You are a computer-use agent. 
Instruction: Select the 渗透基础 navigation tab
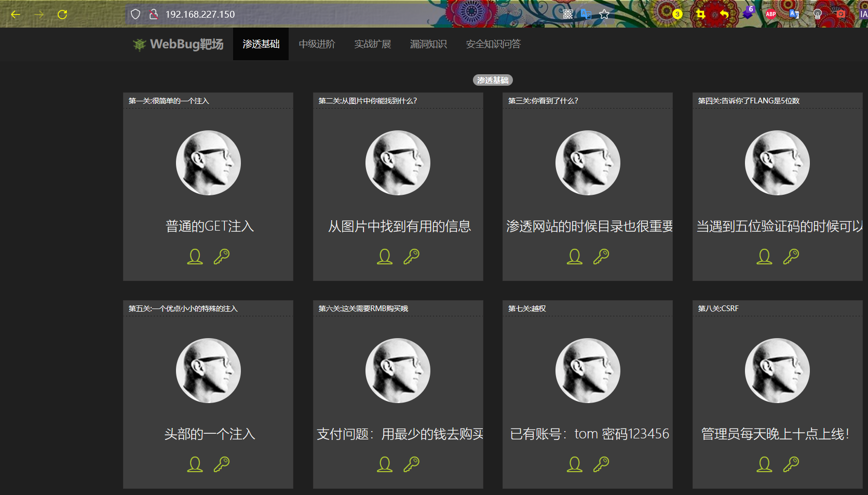tap(261, 44)
